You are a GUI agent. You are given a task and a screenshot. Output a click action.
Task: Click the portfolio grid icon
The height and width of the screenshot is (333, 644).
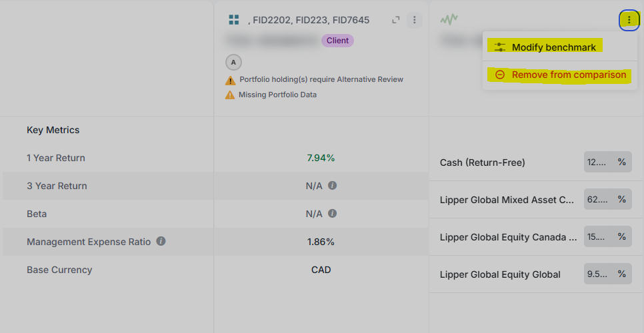(x=234, y=19)
